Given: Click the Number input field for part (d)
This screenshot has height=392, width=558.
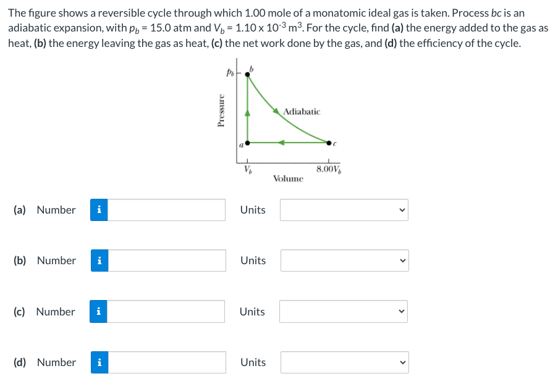Looking at the screenshot, I should click(x=167, y=362).
